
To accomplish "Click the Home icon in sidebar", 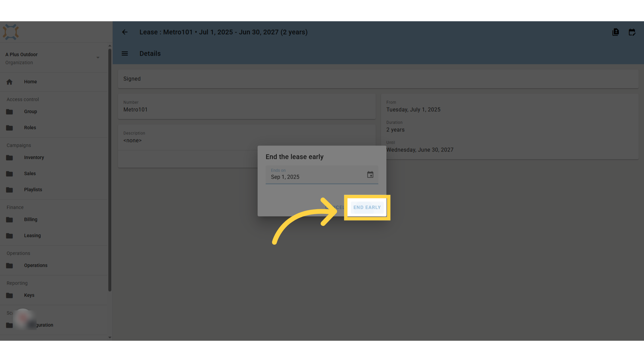I will pos(9,82).
